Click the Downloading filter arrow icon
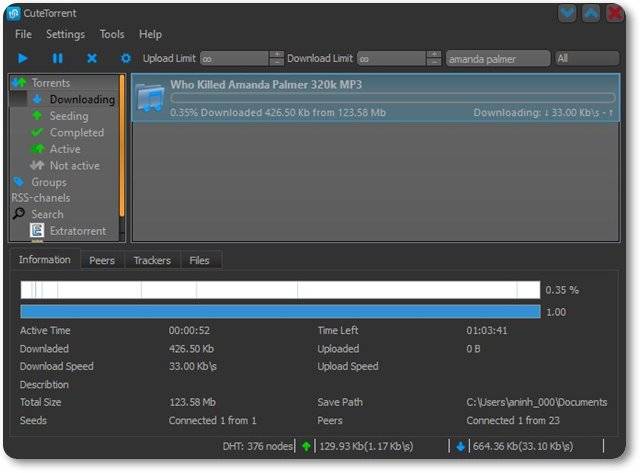 pyautogui.click(x=37, y=99)
